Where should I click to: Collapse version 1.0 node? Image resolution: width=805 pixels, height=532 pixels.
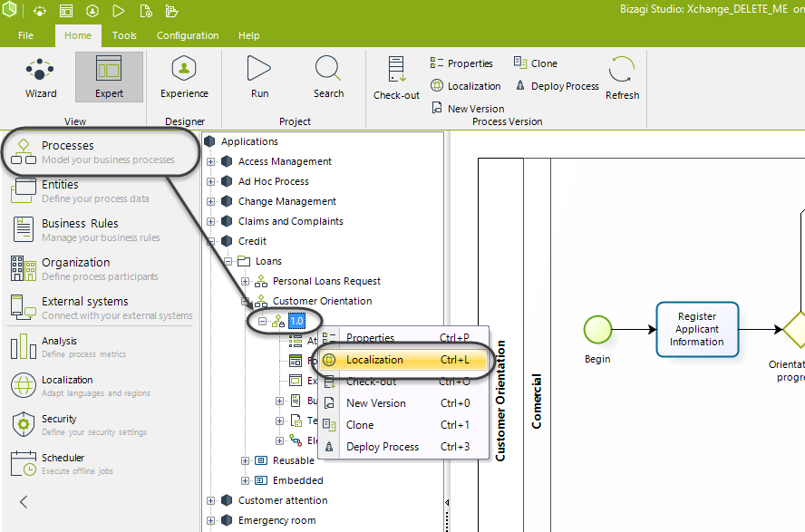point(262,321)
